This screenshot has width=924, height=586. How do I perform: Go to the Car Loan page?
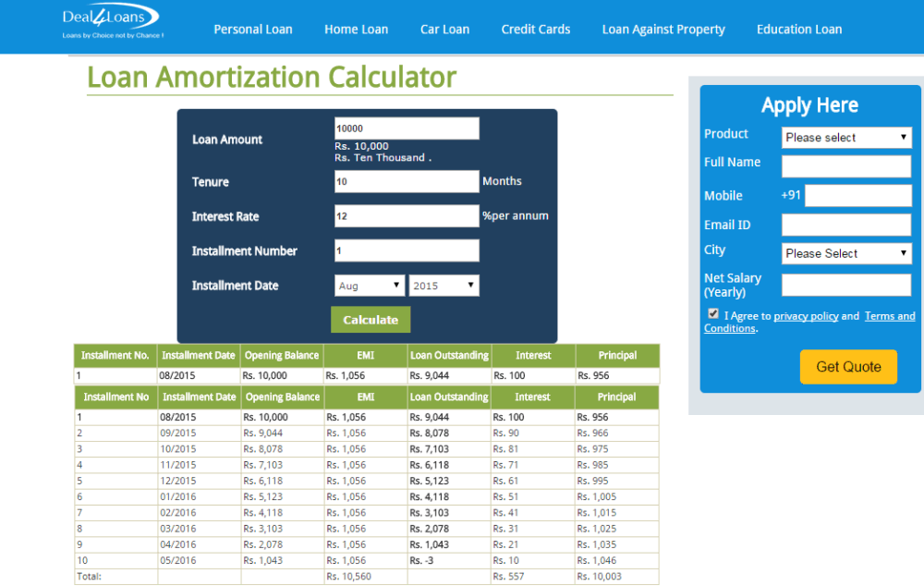click(445, 30)
